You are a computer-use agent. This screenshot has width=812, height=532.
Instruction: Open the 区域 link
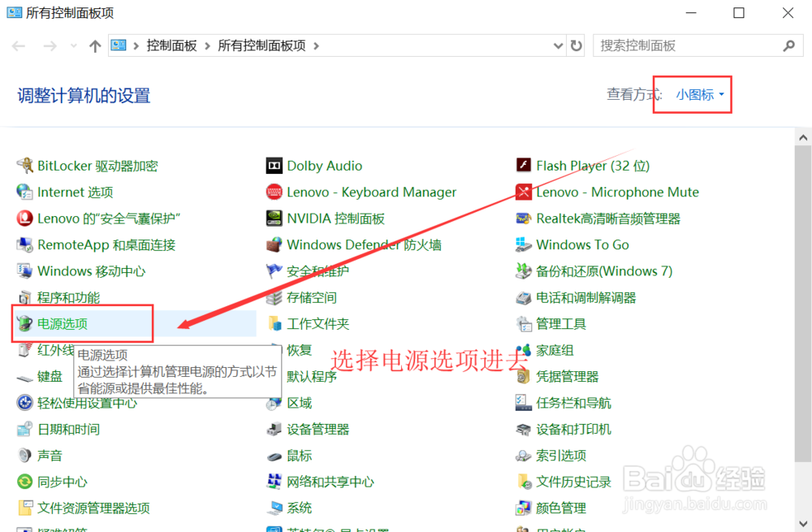click(x=300, y=403)
